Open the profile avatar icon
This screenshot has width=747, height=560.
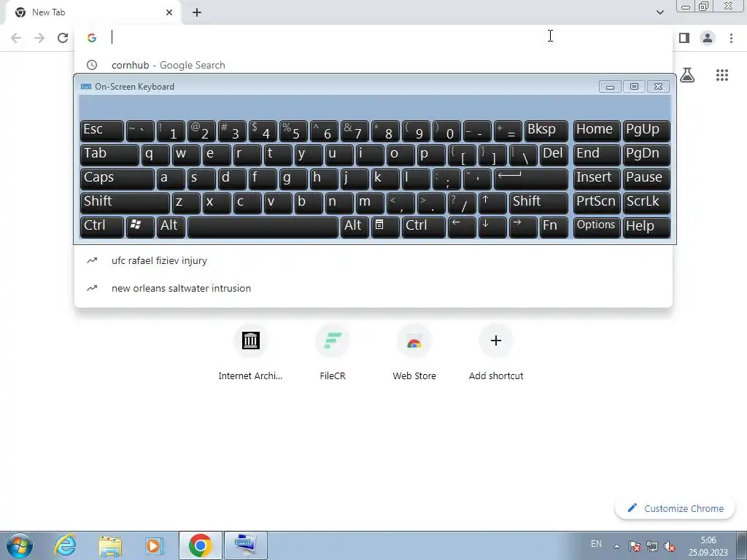(708, 38)
